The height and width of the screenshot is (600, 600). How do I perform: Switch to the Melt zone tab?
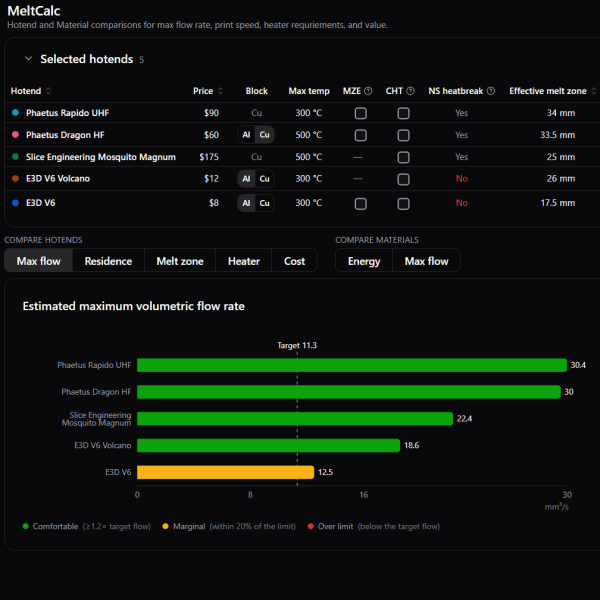[180, 261]
